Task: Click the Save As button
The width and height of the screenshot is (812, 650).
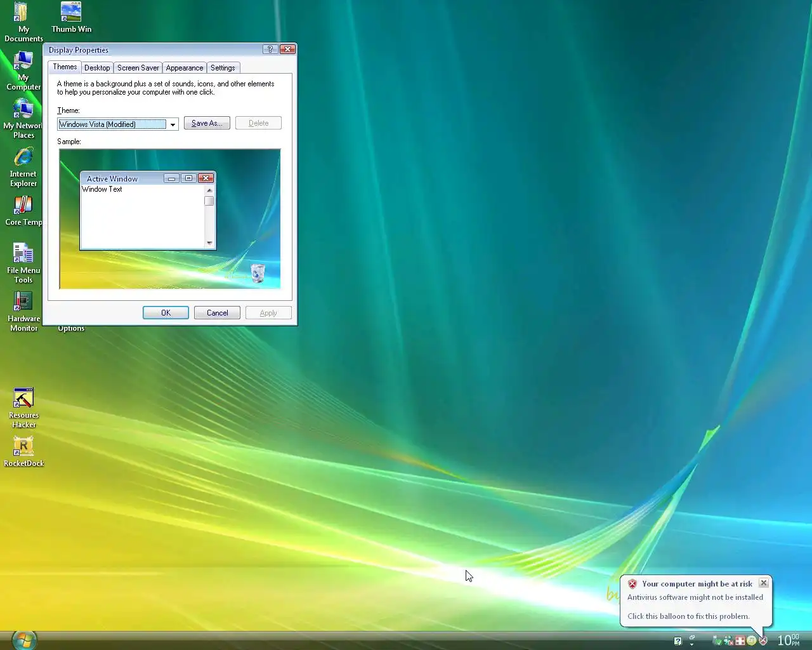Action: (x=207, y=123)
